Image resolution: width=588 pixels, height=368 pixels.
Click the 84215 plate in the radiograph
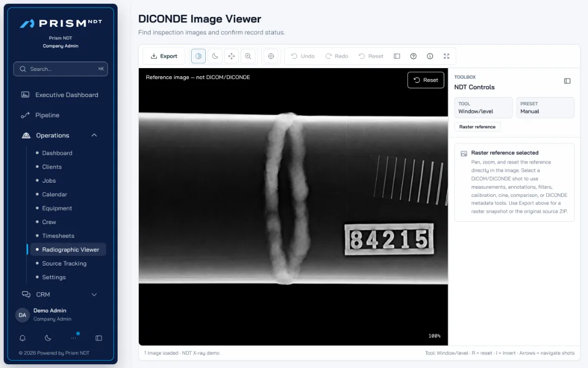click(x=389, y=239)
